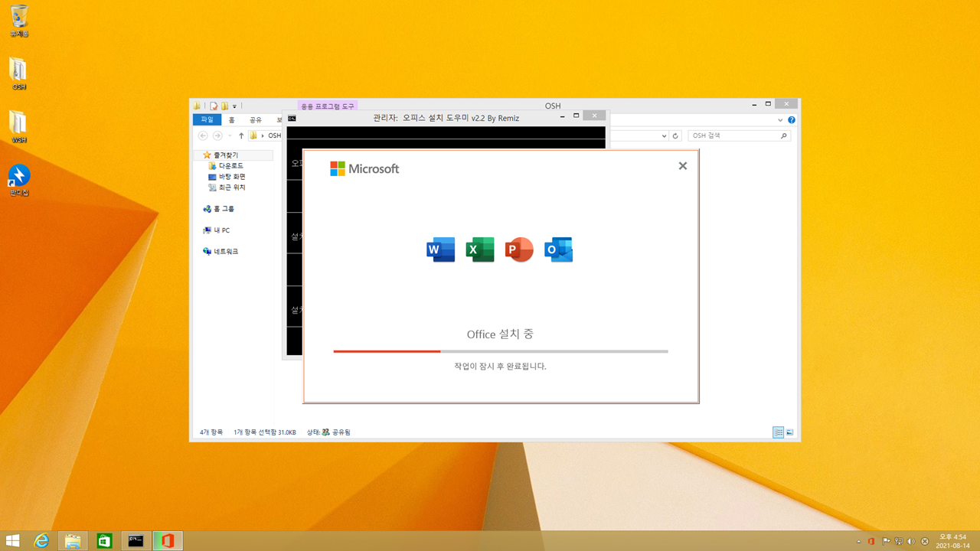Image resolution: width=980 pixels, height=551 pixels.
Task: Select the OSH folder on desktop
Action: [18, 73]
